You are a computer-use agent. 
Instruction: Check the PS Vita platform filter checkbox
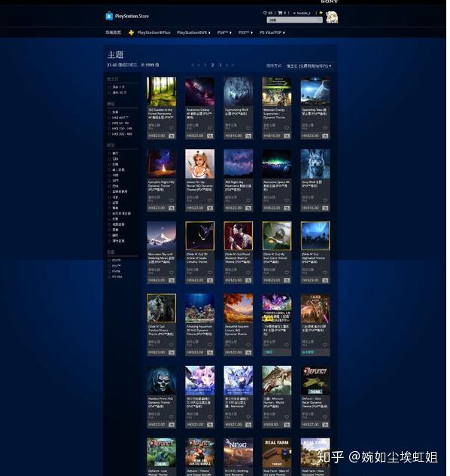point(110,277)
